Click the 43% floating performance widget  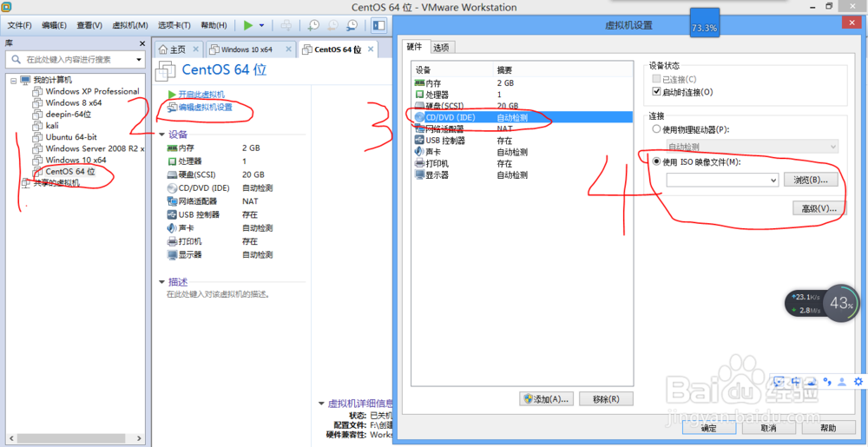[841, 303]
